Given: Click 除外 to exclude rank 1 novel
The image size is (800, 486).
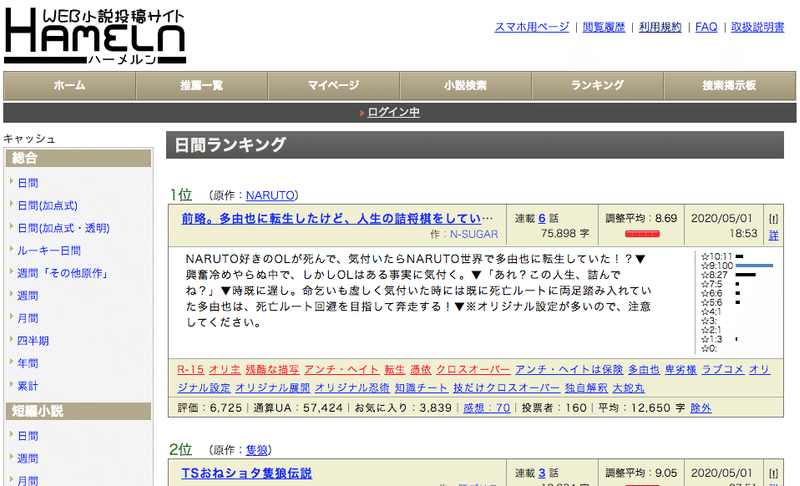Looking at the screenshot, I should 701,408.
